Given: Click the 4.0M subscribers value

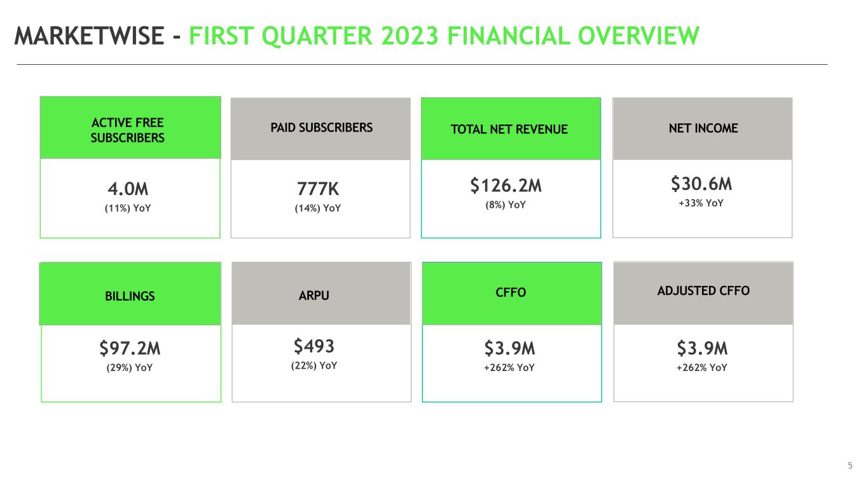Looking at the screenshot, I should [128, 189].
